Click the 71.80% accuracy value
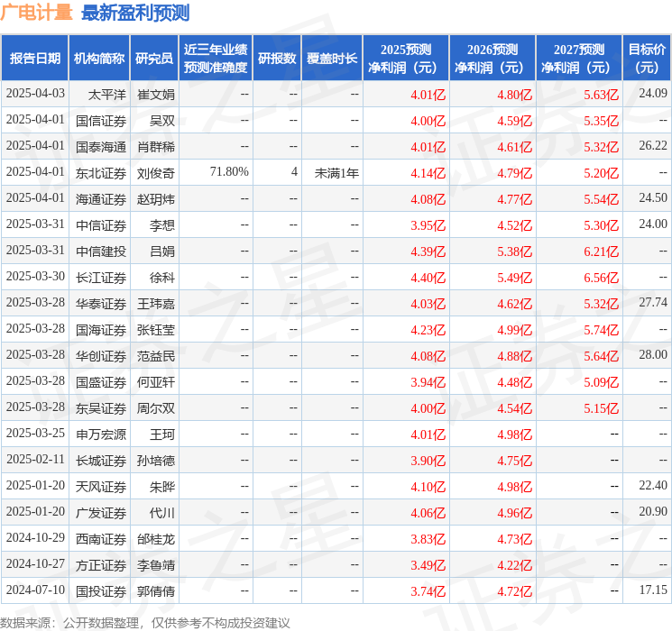The image size is (672, 631). [x=229, y=172]
